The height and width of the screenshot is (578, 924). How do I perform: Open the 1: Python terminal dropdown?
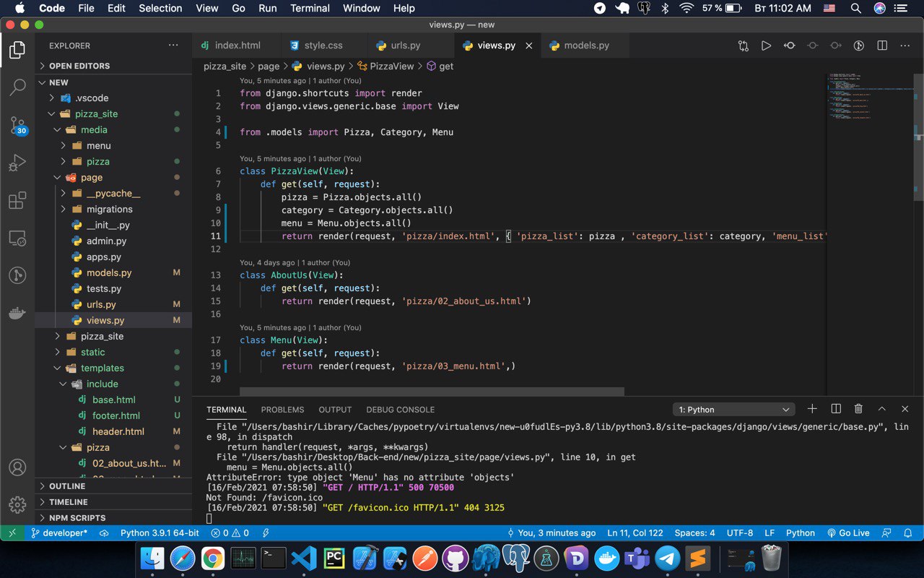tap(733, 410)
